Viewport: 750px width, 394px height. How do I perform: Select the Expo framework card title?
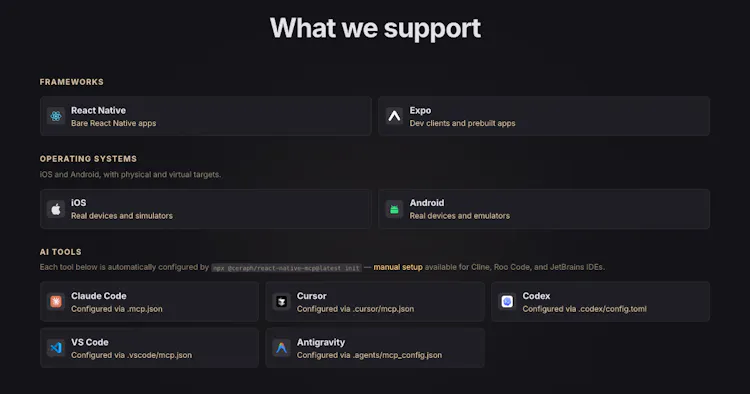(x=420, y=110)
